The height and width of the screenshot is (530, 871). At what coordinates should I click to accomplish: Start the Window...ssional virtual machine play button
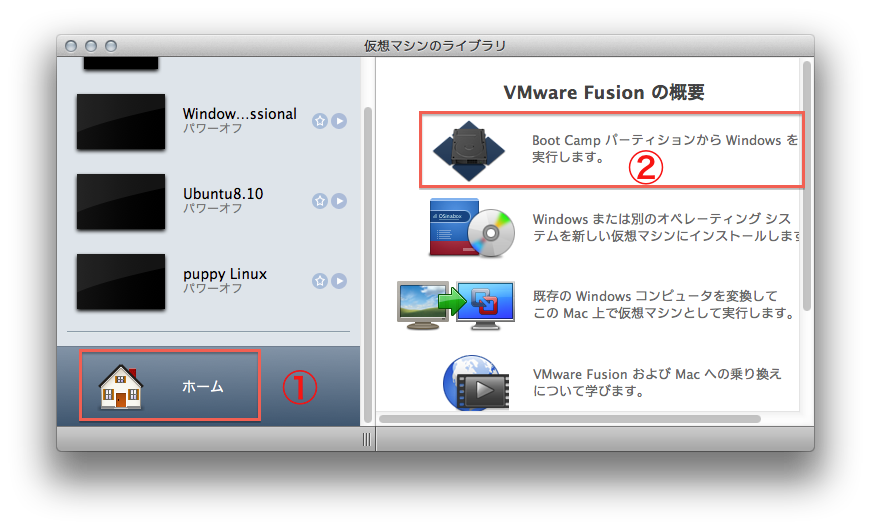[x=339, y=121]
